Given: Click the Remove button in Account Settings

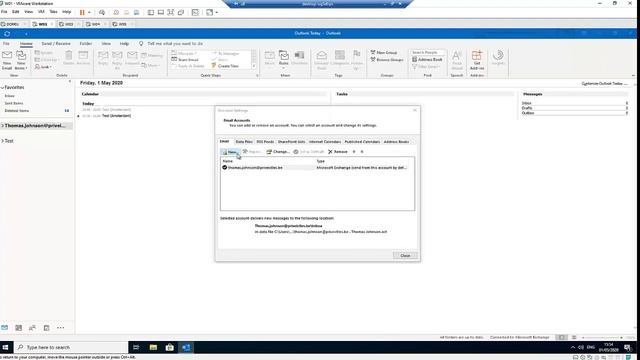Looking at the screenshot, I should pos(338,152).
